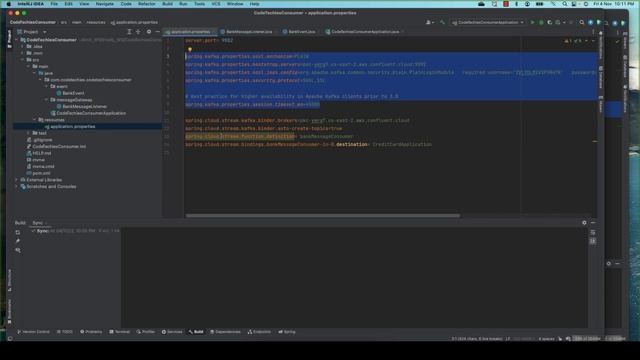This screenshot has height=360, width=640.
Task: Click the Expand All icon in Project panel
Action: 129,32
